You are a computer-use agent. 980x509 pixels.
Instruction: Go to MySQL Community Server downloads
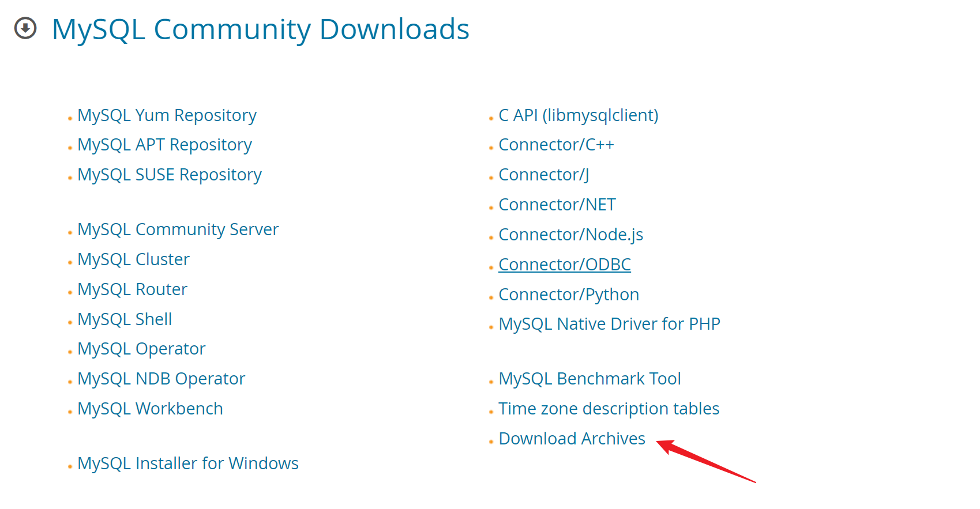pos(178,229)
